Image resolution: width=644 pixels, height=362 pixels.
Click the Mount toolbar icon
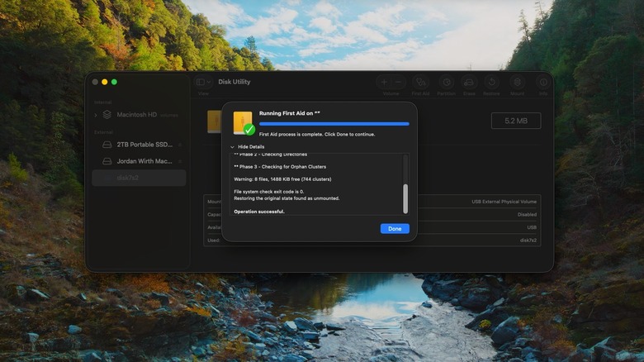518,83
